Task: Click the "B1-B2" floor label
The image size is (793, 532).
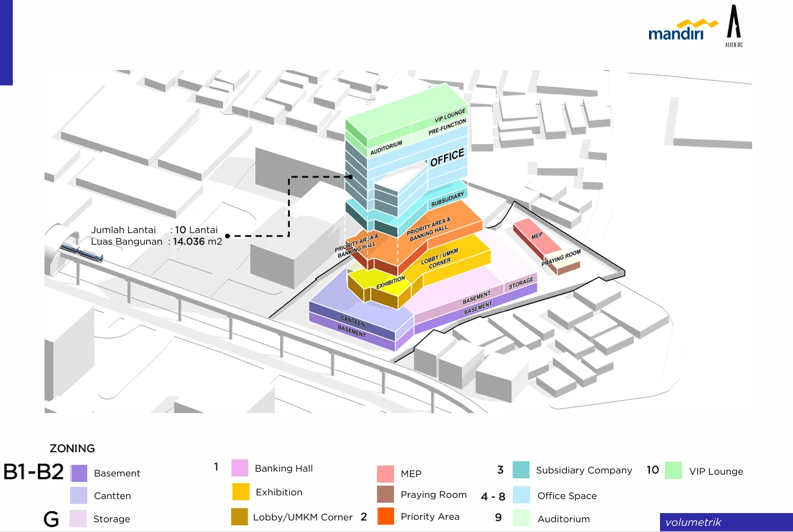Action: pyautogui.click(x=34, y=472)
